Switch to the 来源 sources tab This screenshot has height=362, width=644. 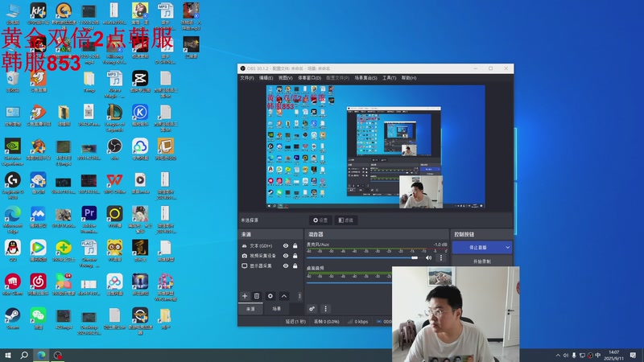[x=250, y=309]
